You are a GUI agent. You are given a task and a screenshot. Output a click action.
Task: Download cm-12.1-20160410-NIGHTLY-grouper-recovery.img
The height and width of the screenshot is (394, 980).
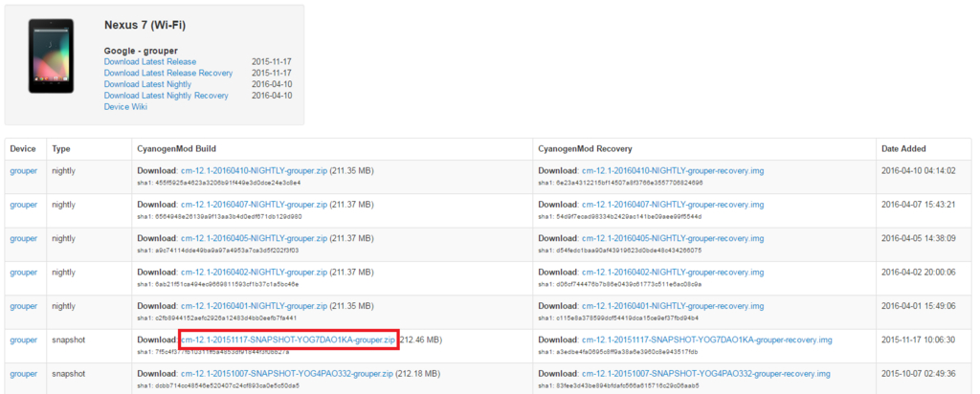[x=673, y=170]
